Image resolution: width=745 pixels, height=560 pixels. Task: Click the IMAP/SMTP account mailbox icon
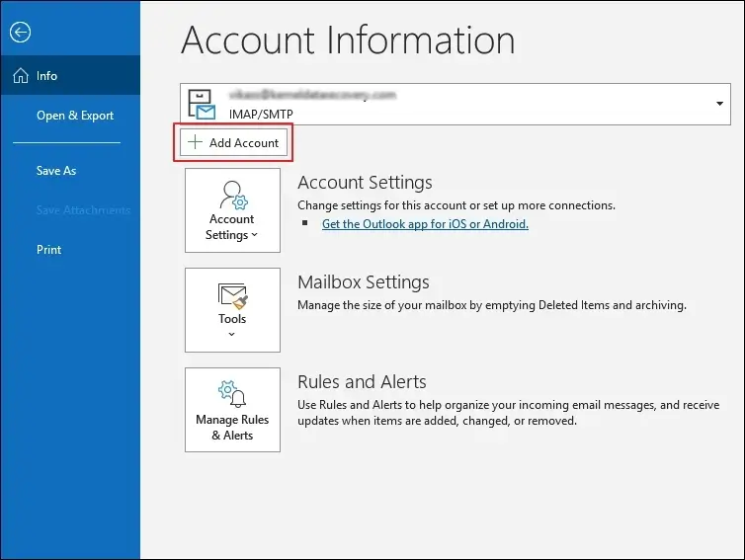(202, 104)
